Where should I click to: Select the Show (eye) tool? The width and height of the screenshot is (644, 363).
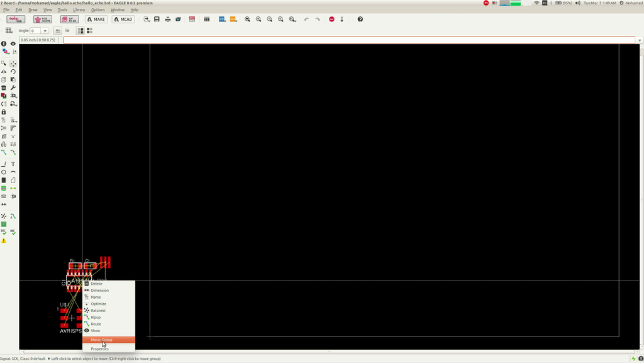coord(13,43)
